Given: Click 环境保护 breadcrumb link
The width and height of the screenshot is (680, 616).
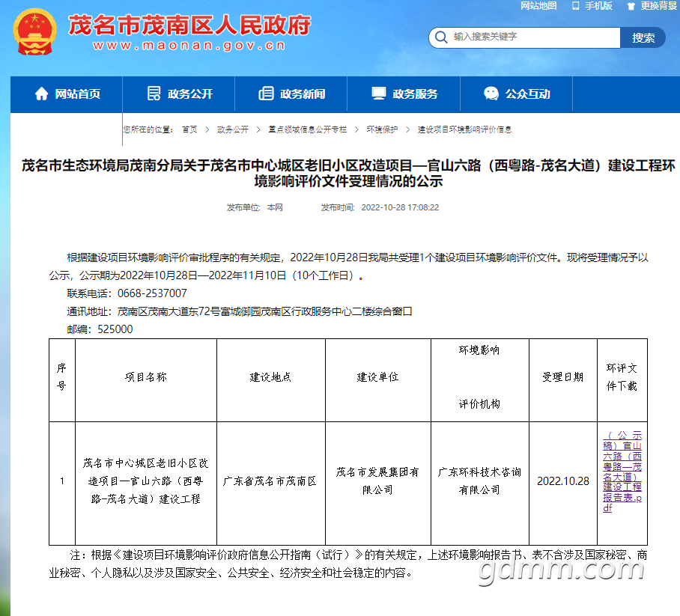Looking at the screenshot, I should point(382,129).
